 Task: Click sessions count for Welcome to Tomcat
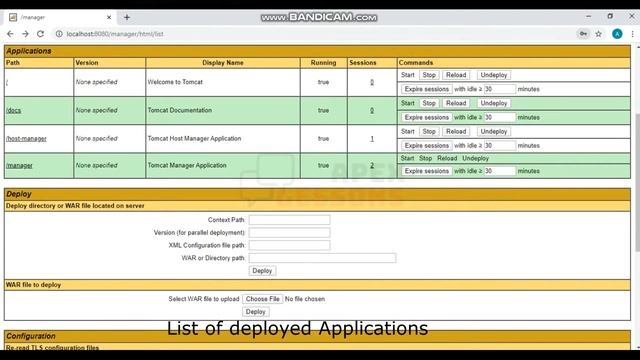(x=372, y=82)
